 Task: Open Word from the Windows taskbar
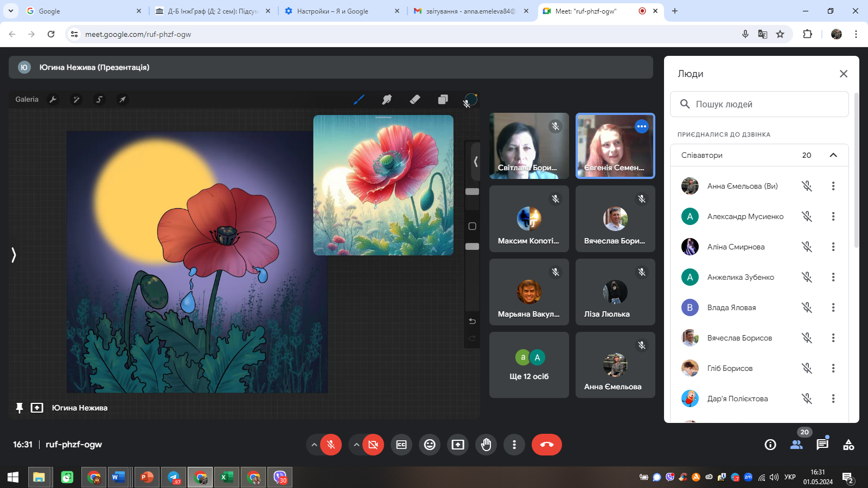[118, 477]
